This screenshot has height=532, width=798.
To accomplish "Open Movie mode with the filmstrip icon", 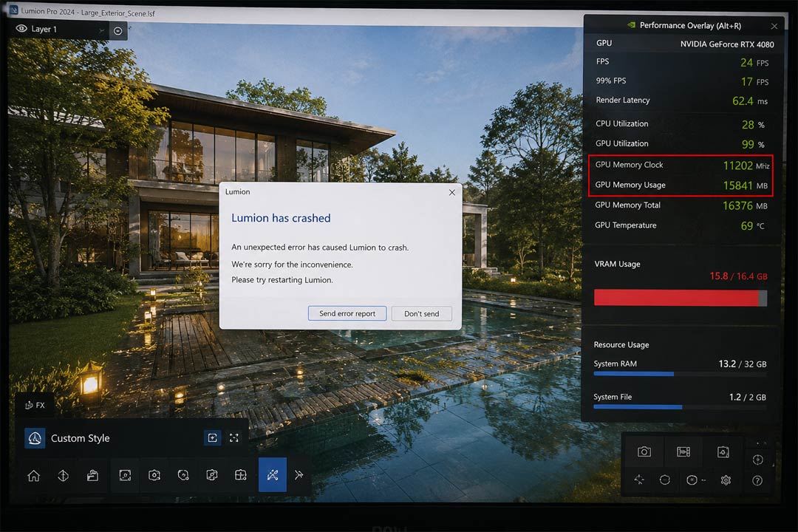I will [683, 451].
